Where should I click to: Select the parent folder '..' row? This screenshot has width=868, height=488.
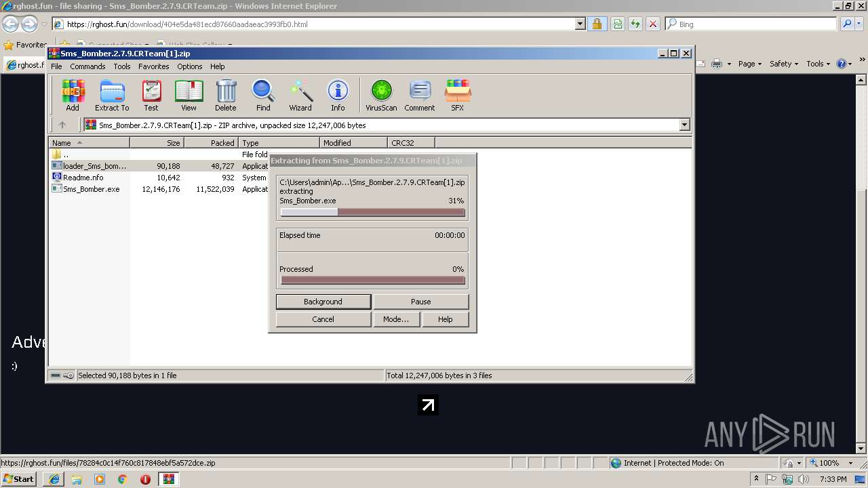159,155
